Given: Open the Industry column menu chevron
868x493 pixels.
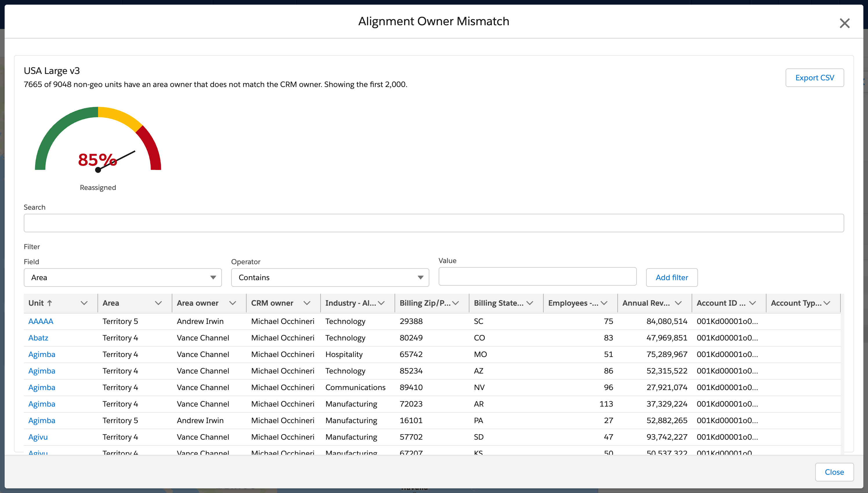Looking at the screenshot, I should coord(381,303).
